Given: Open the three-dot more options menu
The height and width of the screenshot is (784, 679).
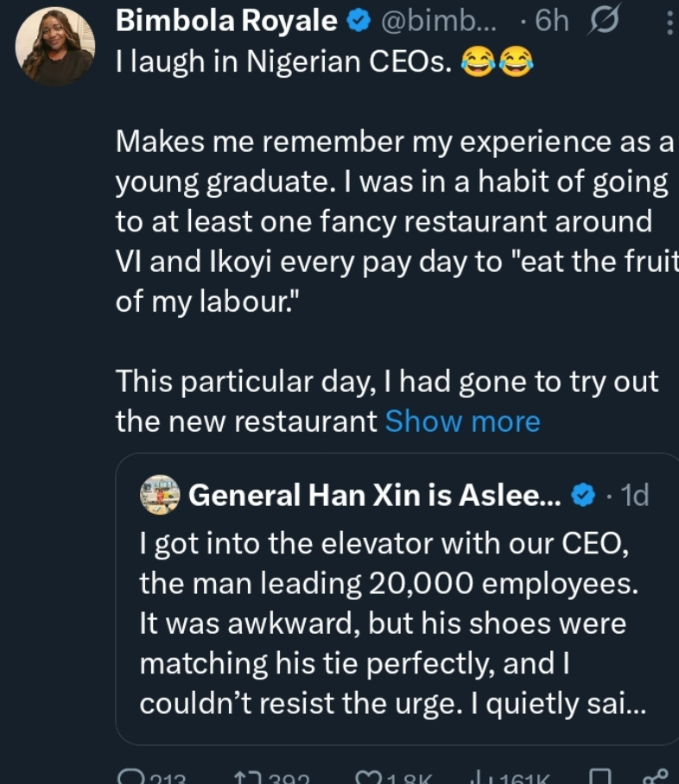Looking at the screenshot, I should point(669,22).
